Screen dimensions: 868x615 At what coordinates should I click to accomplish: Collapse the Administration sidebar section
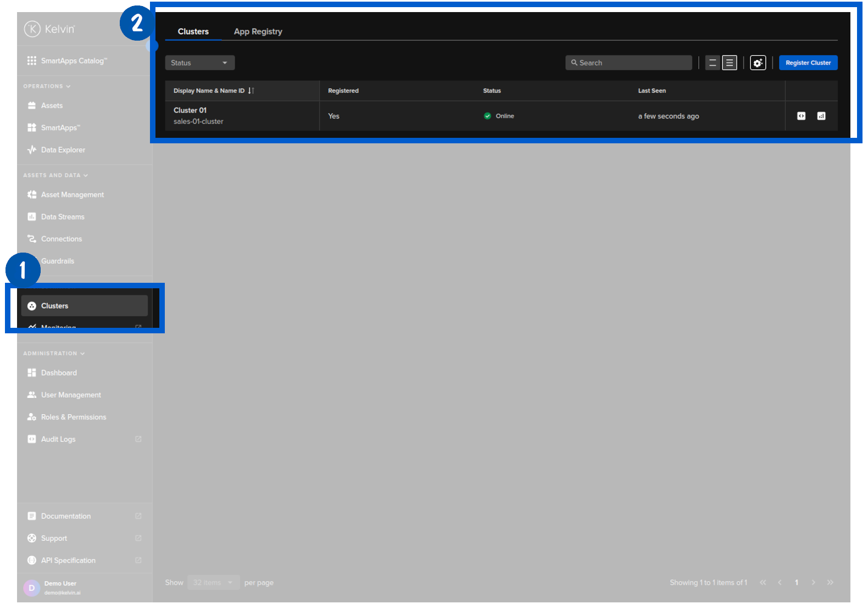click(54, 354)
